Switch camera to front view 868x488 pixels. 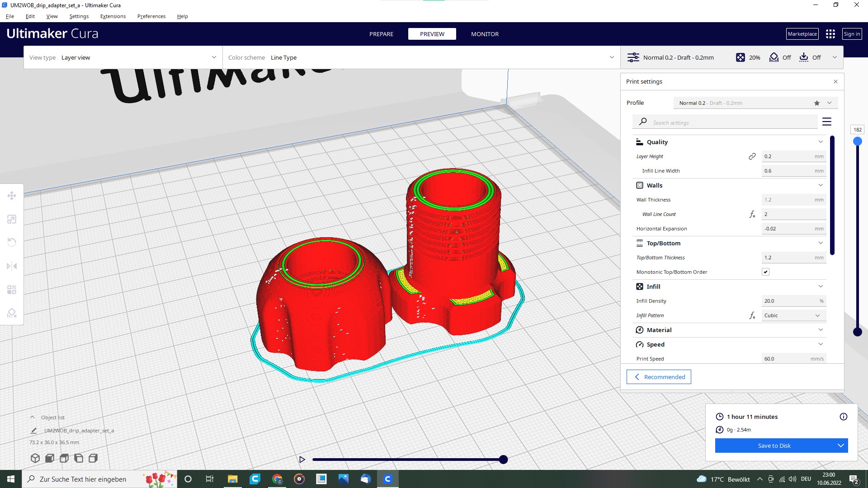[50, 458]
